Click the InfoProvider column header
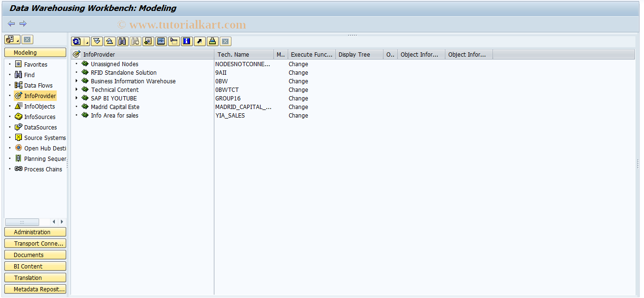Image resolution: width=644 pixels, height=298 pixels. coord(142,54)
